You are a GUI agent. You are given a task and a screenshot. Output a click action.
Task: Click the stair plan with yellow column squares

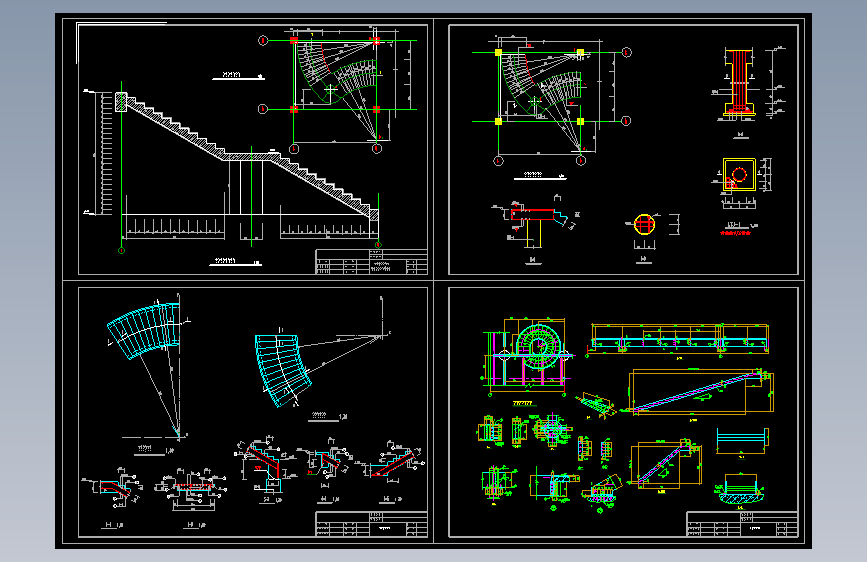coord(551,100)
